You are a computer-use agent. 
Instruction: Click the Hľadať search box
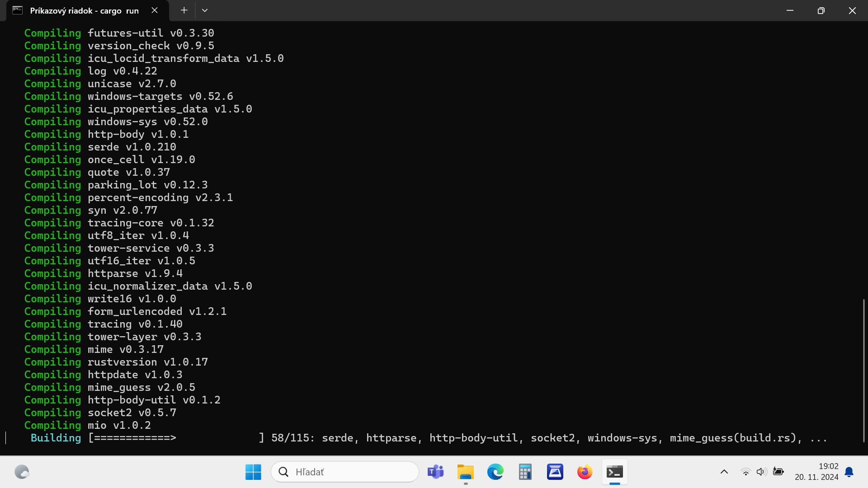tap(345, 472)
